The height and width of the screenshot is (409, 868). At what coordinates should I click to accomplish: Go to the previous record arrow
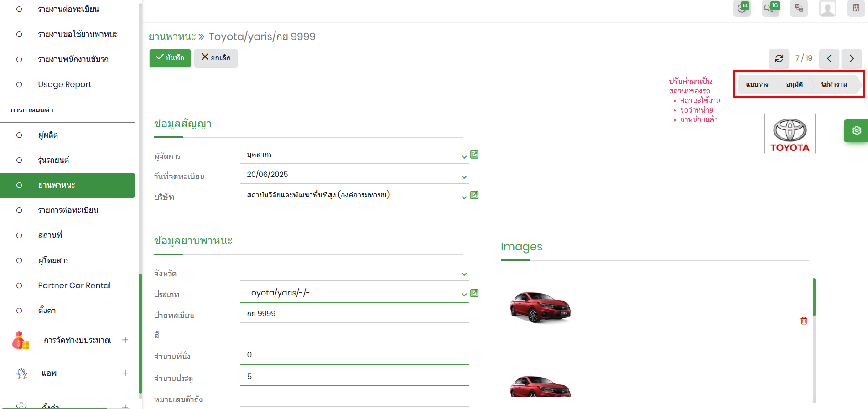click(829, 58)
